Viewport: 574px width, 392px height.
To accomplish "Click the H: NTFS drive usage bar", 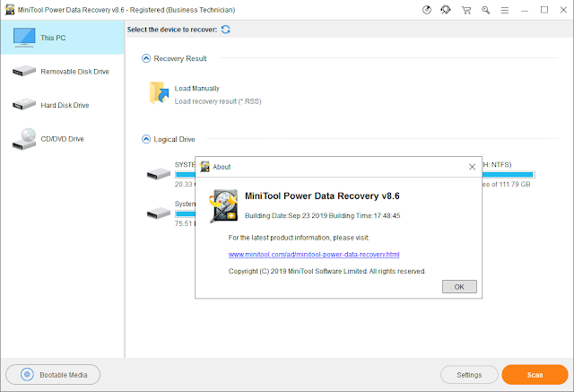I will [x=509, y=175].
